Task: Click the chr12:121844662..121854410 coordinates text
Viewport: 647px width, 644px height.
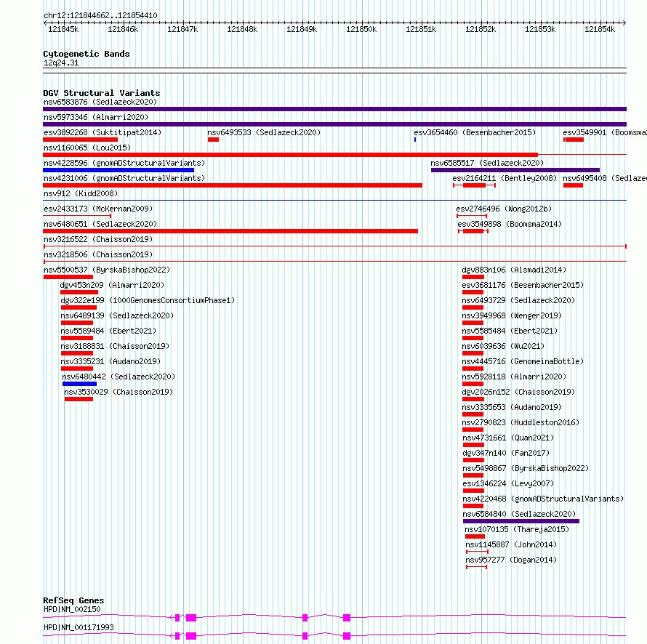Action: click(100, 15)
